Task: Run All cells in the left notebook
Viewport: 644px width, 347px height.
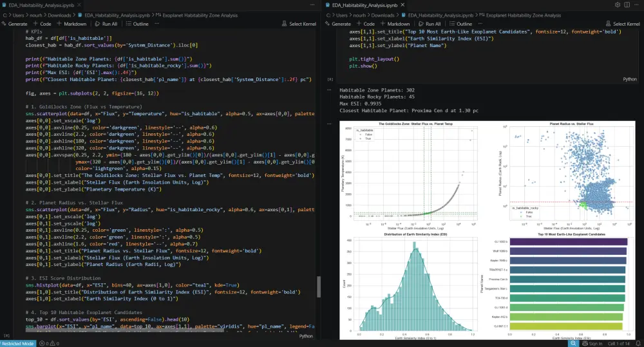Action: point(106,24)
